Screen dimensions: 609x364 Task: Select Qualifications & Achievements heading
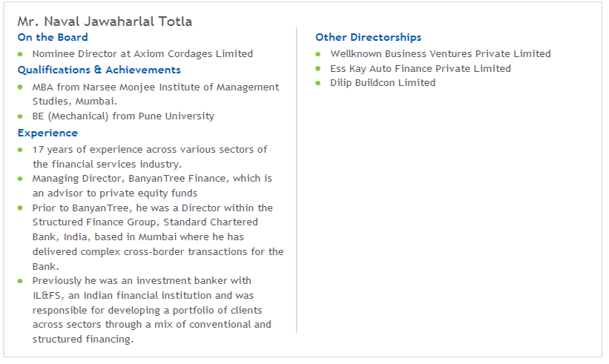point(99,70)
